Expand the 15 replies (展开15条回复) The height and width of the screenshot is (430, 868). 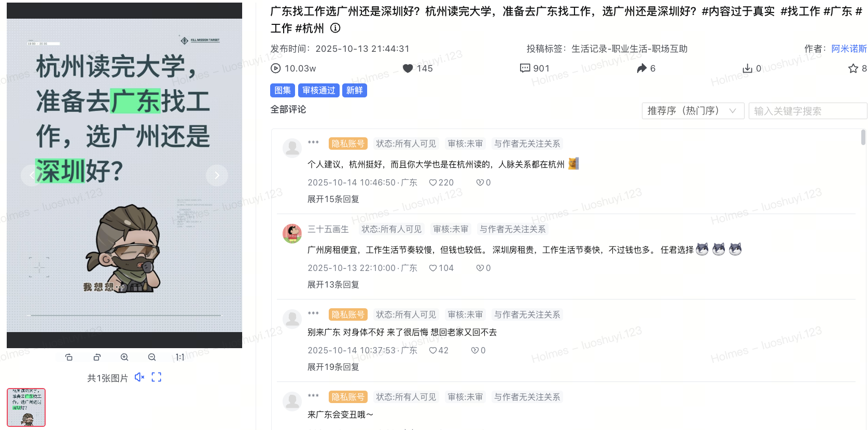(x=333, y=199)
